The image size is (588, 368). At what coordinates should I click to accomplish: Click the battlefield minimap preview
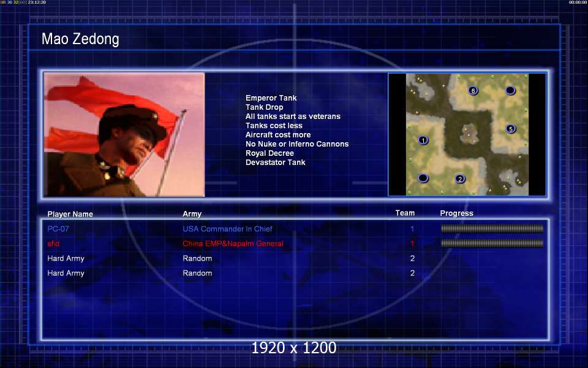[467, 134]
